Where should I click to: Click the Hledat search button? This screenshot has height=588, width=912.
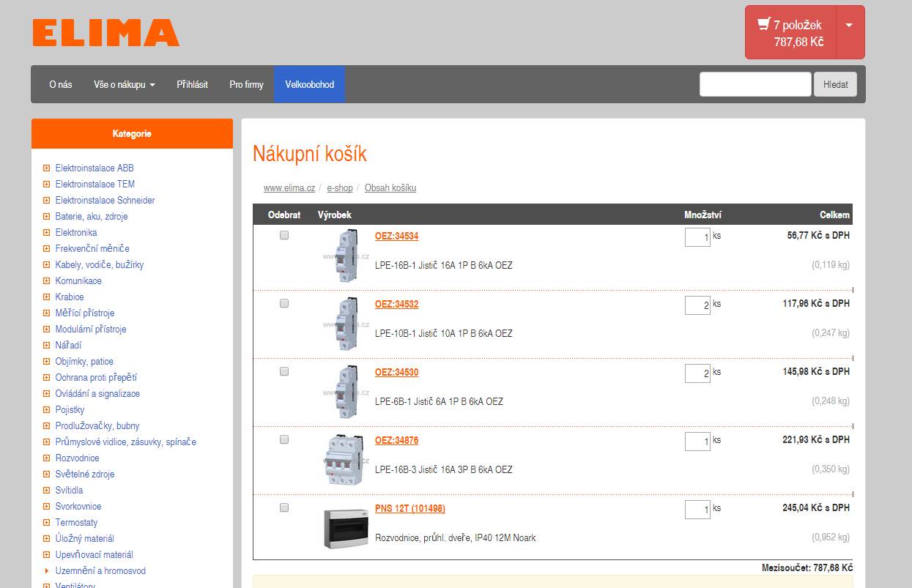pos(836,84)
